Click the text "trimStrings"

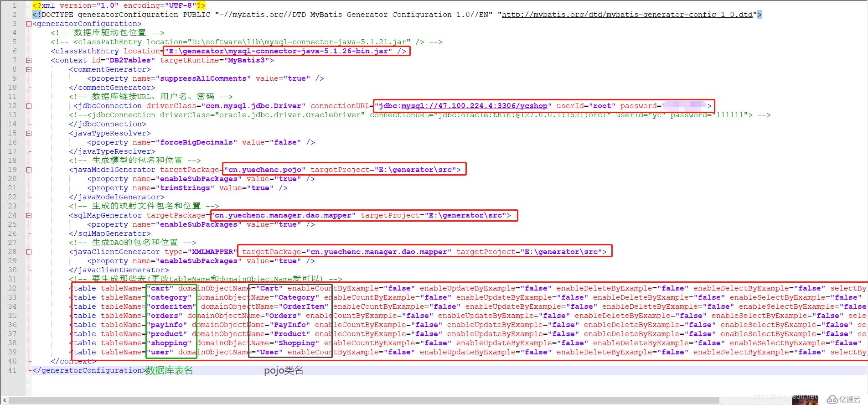point(185,188)
